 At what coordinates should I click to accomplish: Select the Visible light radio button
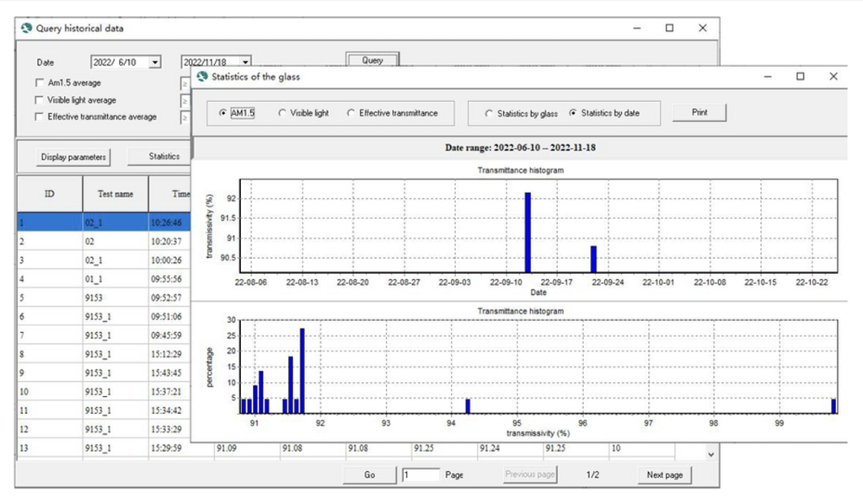282,113
